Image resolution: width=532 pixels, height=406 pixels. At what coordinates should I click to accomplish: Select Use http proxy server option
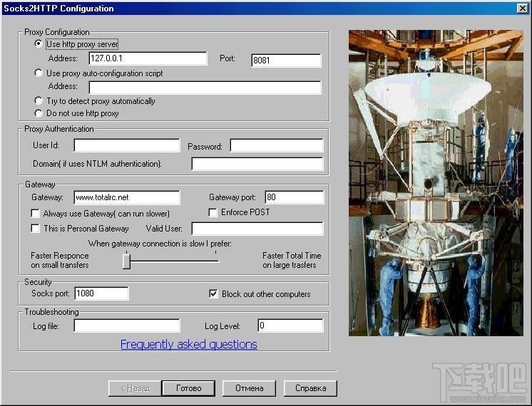pos(39,44)
